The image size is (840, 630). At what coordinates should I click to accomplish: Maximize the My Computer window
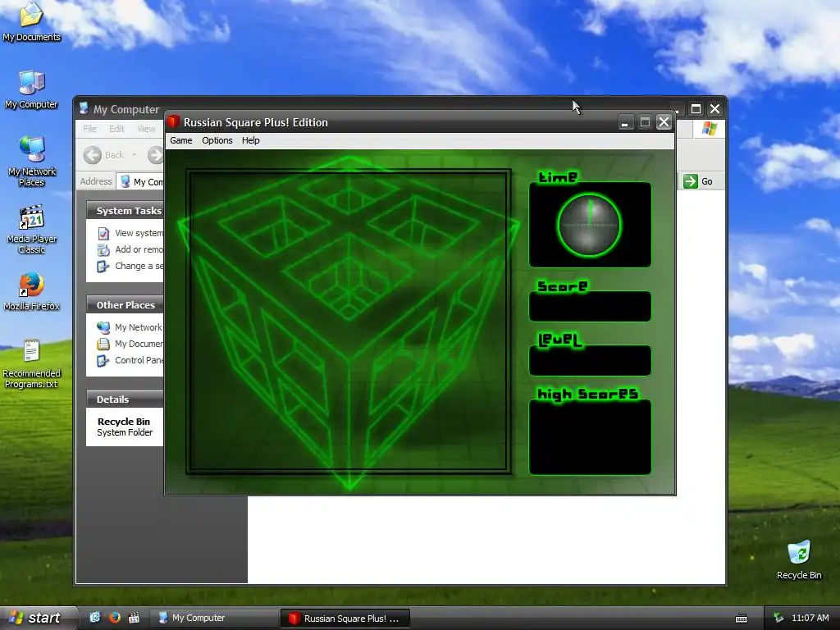[696, 109]
